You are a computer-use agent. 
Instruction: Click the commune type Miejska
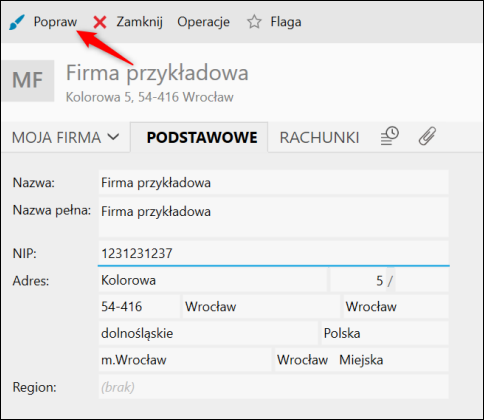pos(361,360)
